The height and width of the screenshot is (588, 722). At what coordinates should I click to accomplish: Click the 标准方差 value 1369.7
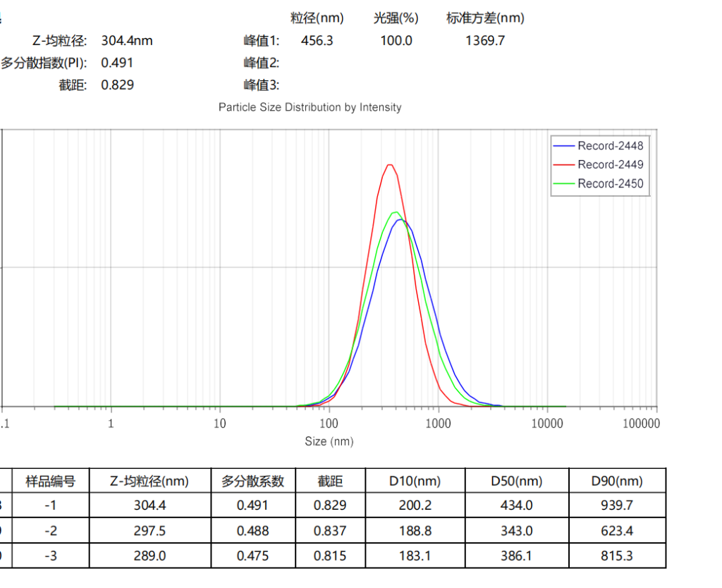tap(485, 40)
